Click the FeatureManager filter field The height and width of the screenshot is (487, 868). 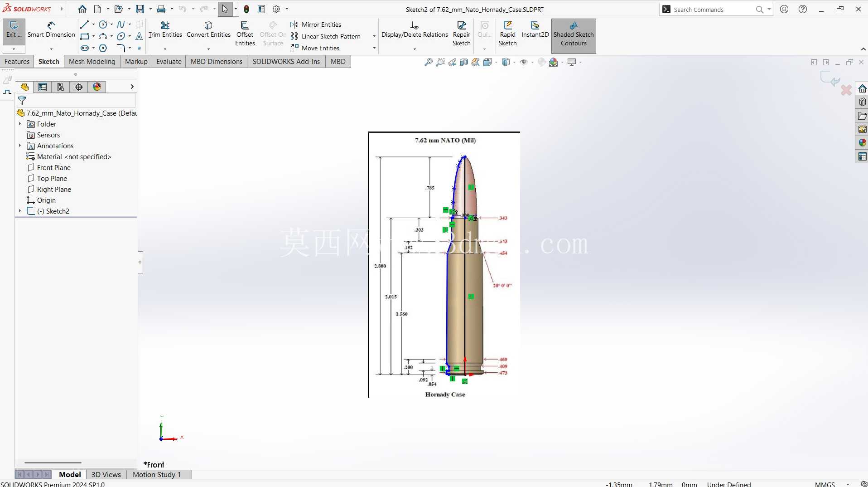click(76, 101)
